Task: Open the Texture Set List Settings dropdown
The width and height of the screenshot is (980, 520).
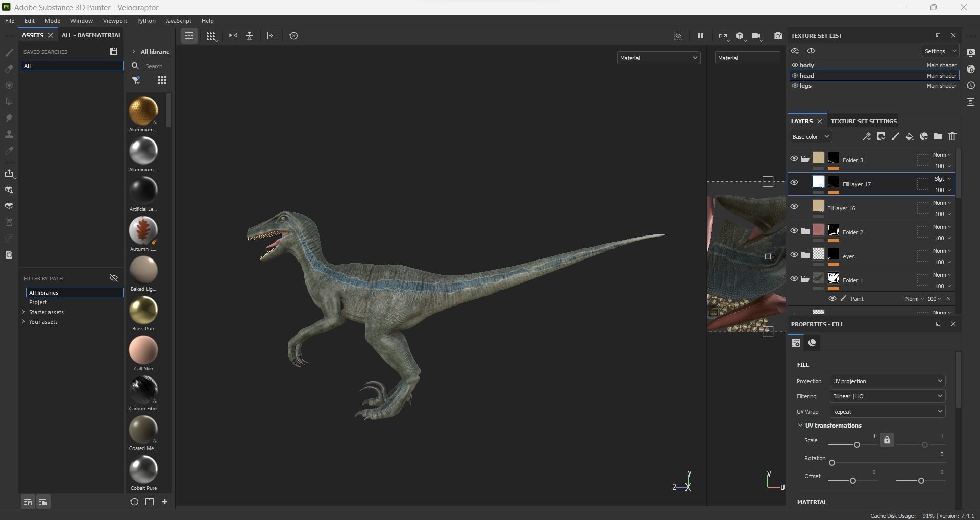Action: 940,51
